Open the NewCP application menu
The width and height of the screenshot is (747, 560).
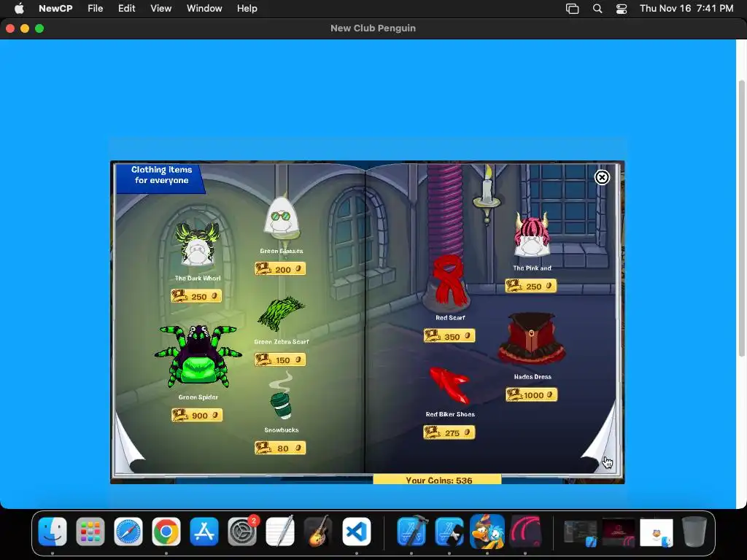(55, 9)
